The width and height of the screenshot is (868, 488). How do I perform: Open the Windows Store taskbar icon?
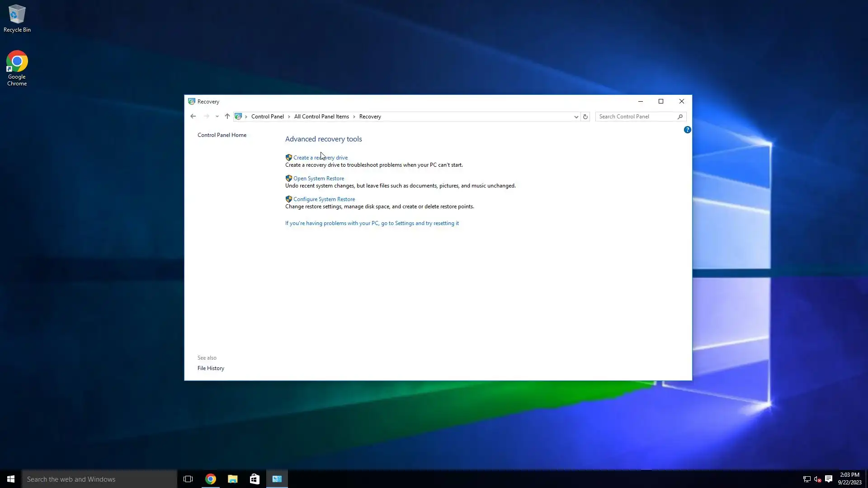tap(255, 479)
